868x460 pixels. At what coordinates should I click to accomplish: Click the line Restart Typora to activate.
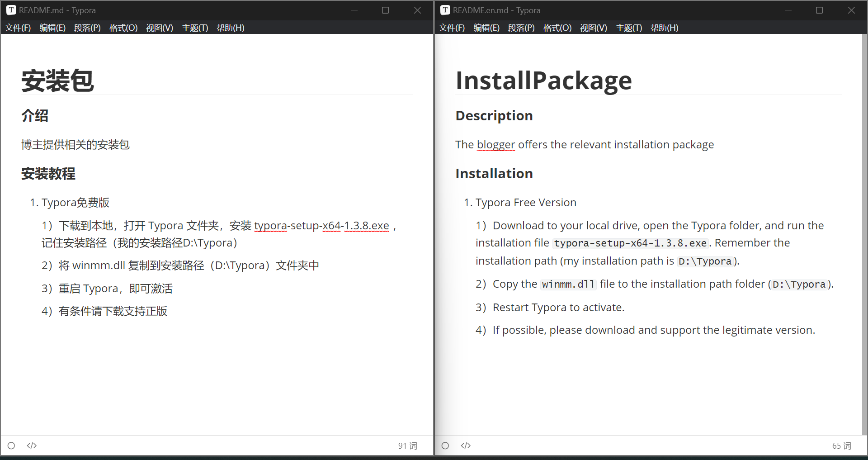[550, 308]
